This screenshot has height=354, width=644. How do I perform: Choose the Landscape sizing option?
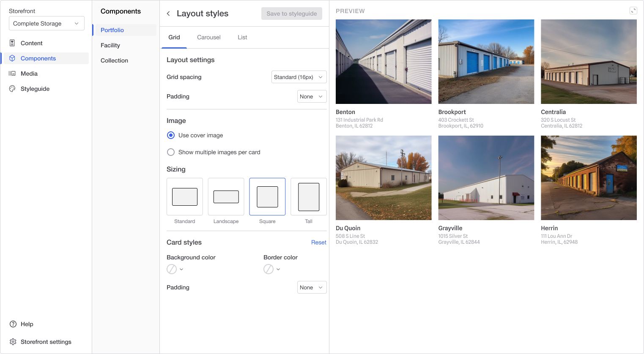click(226, 197)
